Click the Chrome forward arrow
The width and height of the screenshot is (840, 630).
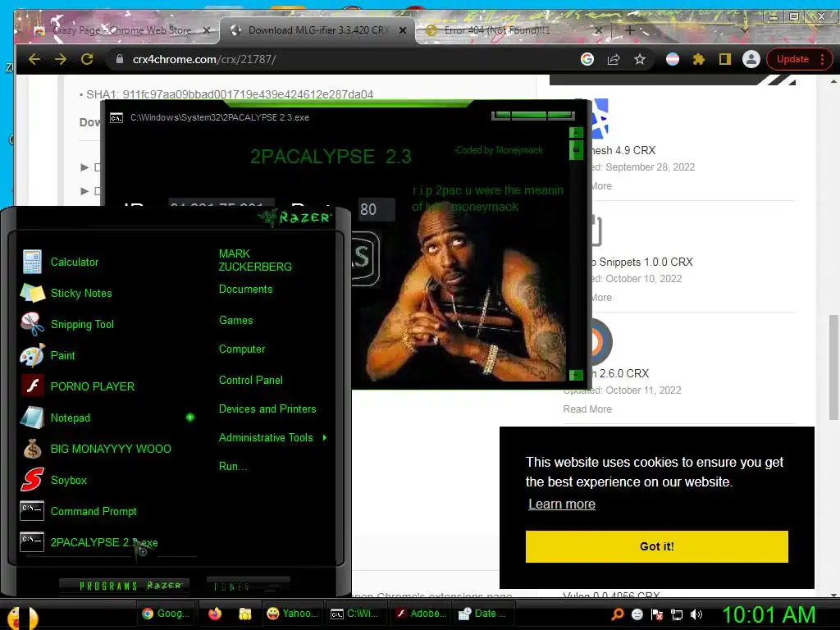(x=61, y=59)
